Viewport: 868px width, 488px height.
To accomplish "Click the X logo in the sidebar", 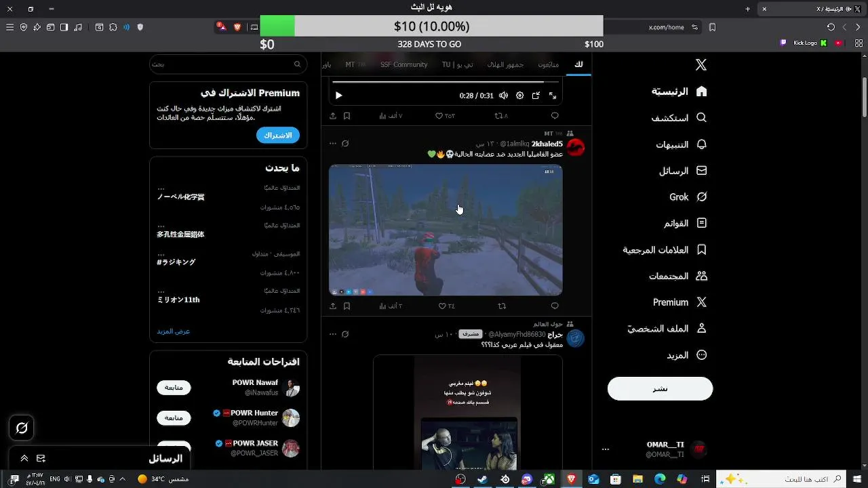I will click(701, 64).
